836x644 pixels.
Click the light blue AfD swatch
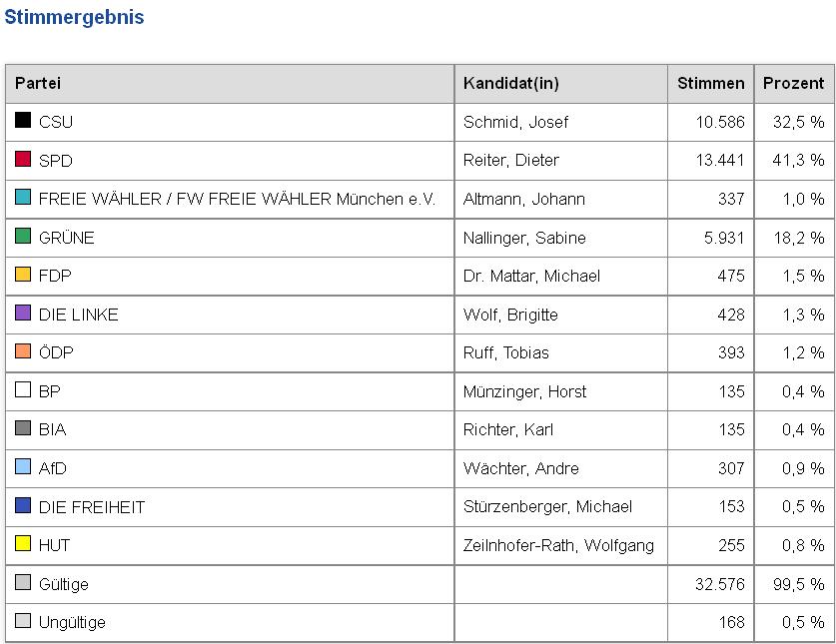coord(23,467)
